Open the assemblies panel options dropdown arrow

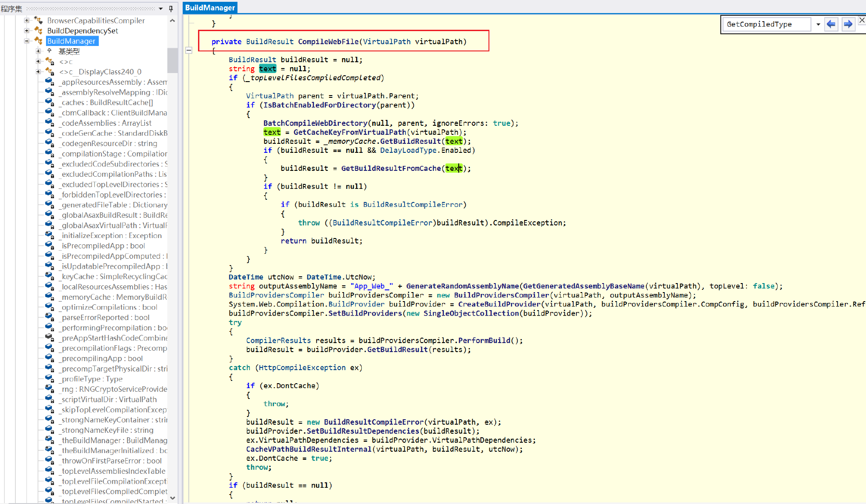click(161, 8)
